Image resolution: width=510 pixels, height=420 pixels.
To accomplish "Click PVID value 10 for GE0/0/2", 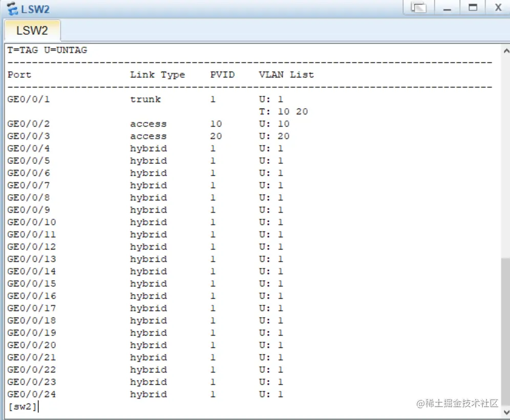I will pos(216,124).
